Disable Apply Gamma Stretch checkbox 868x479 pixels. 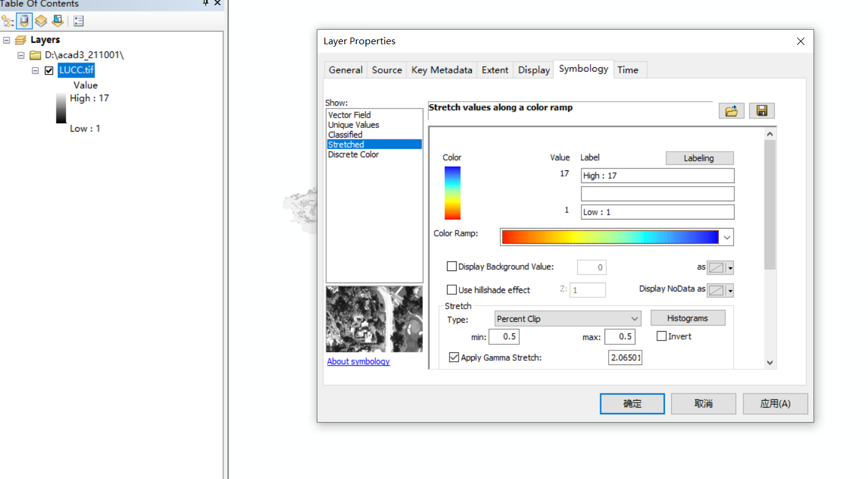pos(454,357)
